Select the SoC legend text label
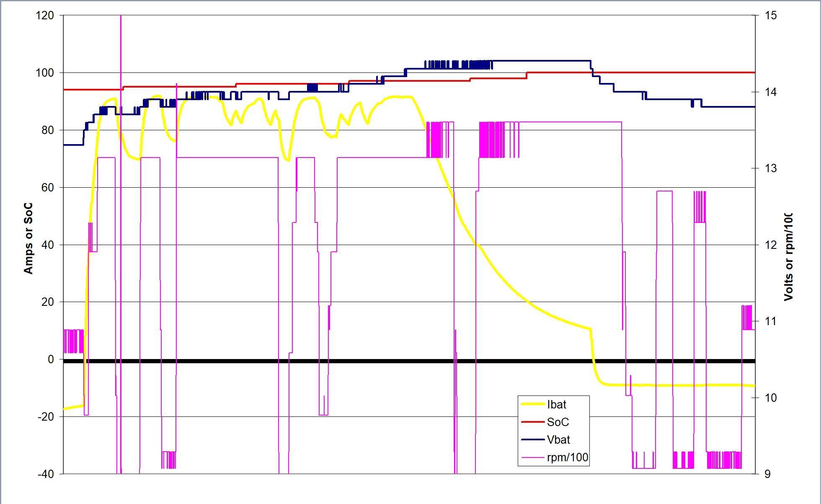The width and height of the screenshot is (821, 504). coord(558,422)
